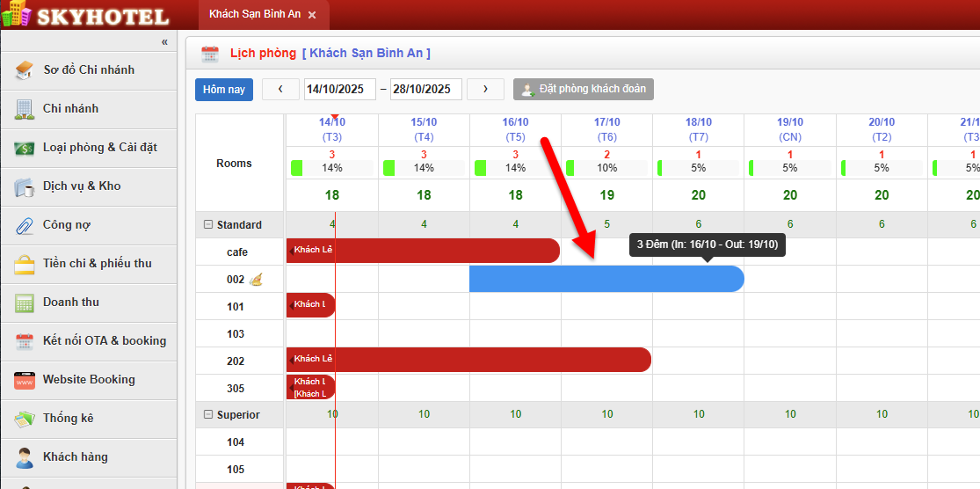Close the Khách Sạn Bình An tab
The height and width of the screenshot is (489, 980).
point(312,15)
